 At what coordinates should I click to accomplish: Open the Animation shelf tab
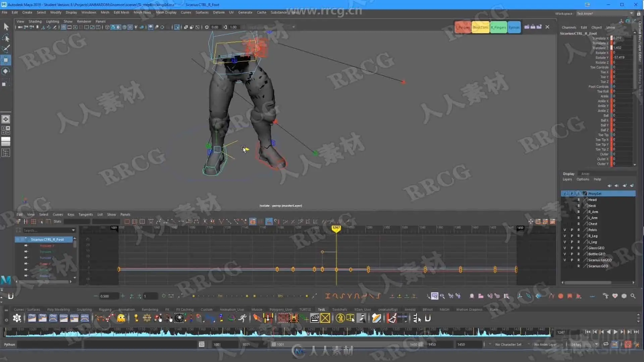click(126, 310)
